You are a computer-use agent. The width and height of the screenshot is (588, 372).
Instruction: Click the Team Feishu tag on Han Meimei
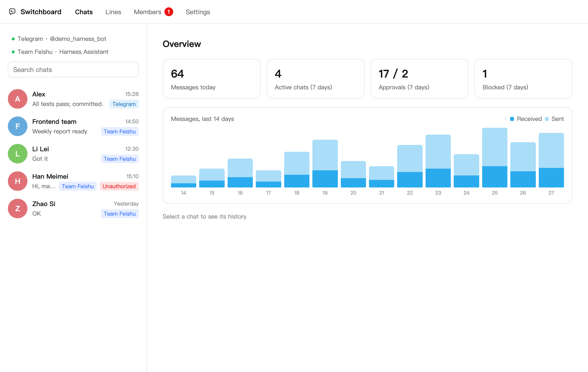click(x=78, y=186)
